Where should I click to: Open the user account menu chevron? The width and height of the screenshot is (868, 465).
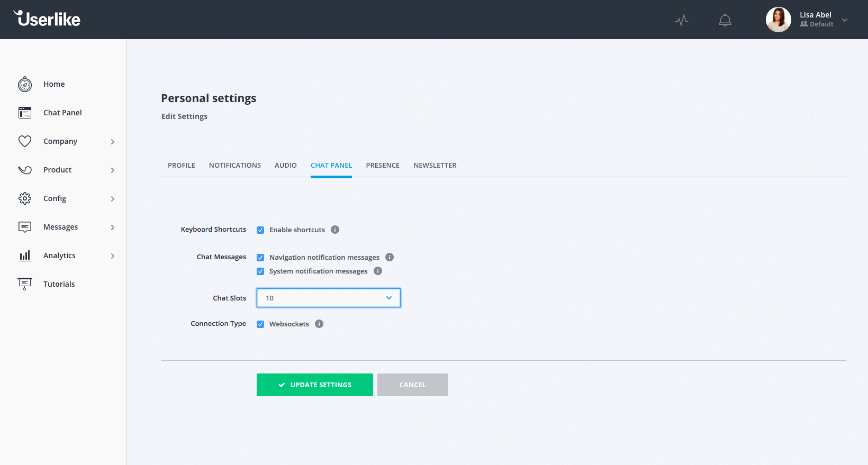pyautogui.click(x=845, y=20)
